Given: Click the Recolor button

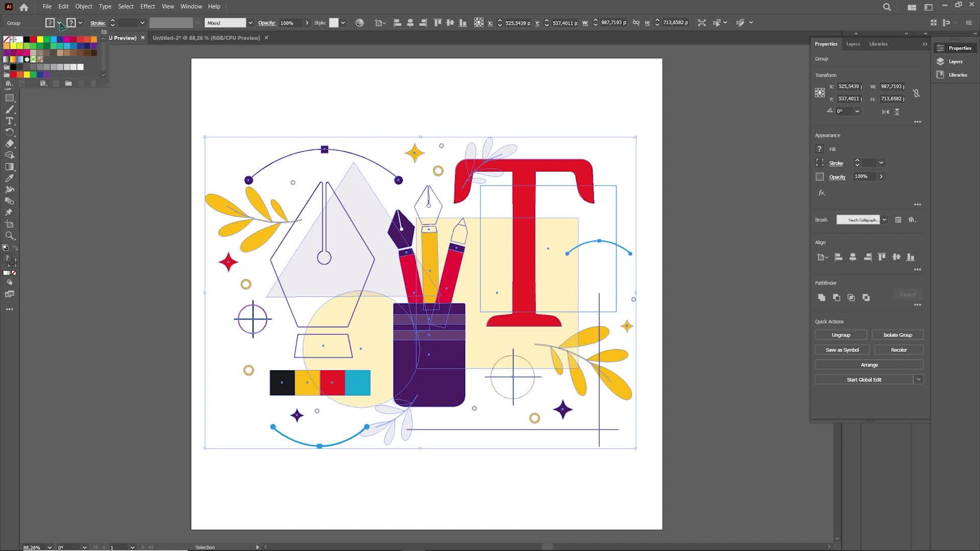Looking at the screenshot, I should [x=899, y=350].
